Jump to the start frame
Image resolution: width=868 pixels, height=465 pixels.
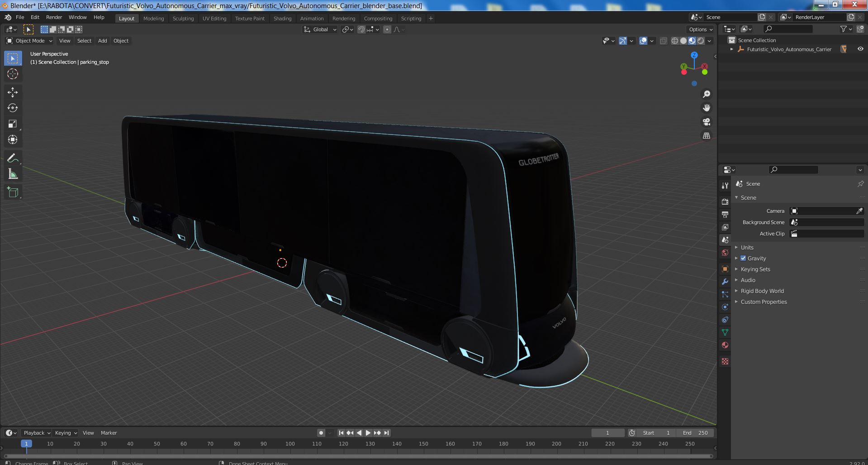(341, 433)
